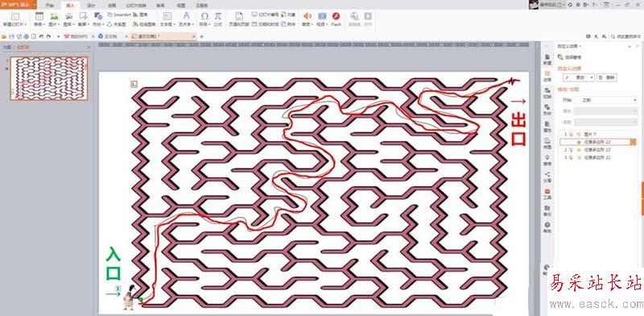Select the slide 1 maze thumbnail
The height and width of the screenshot is (316, 644).
[x=49, y=78]
